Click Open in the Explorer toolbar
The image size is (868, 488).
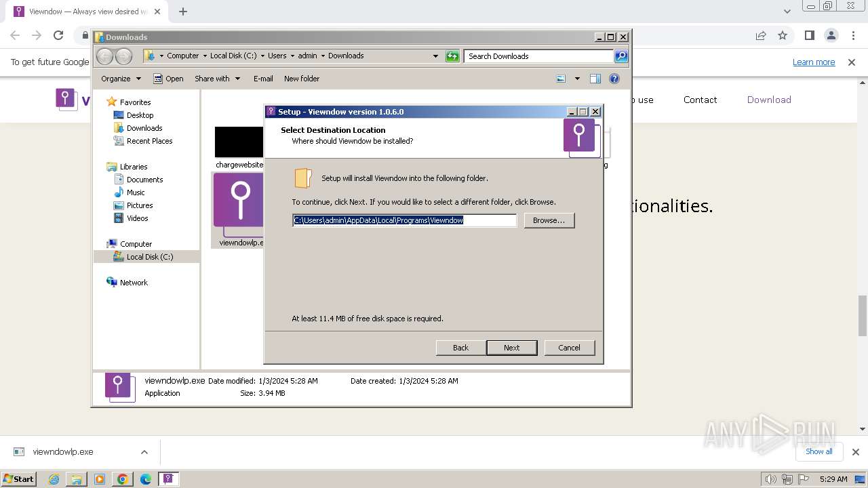168,79
